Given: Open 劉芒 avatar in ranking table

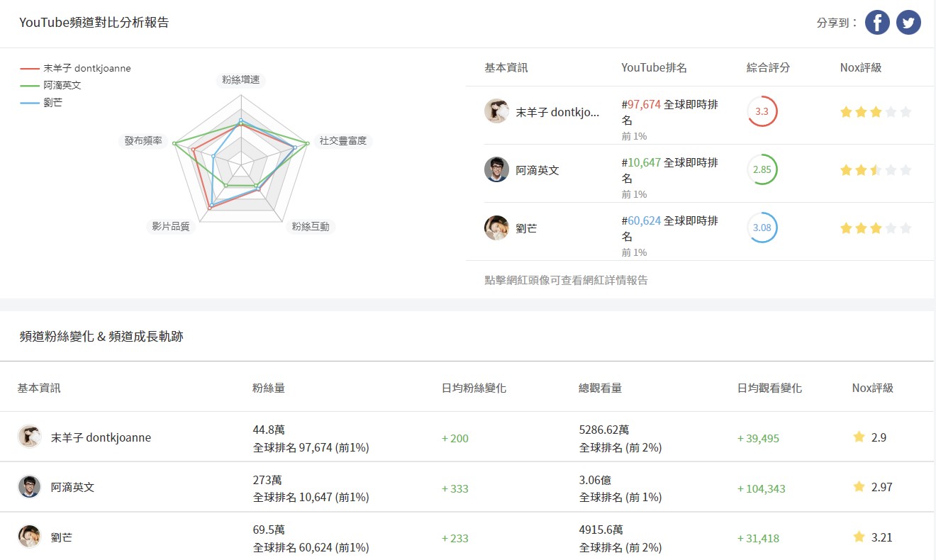Looking at the screenshot, I should [x=496, y=228].
